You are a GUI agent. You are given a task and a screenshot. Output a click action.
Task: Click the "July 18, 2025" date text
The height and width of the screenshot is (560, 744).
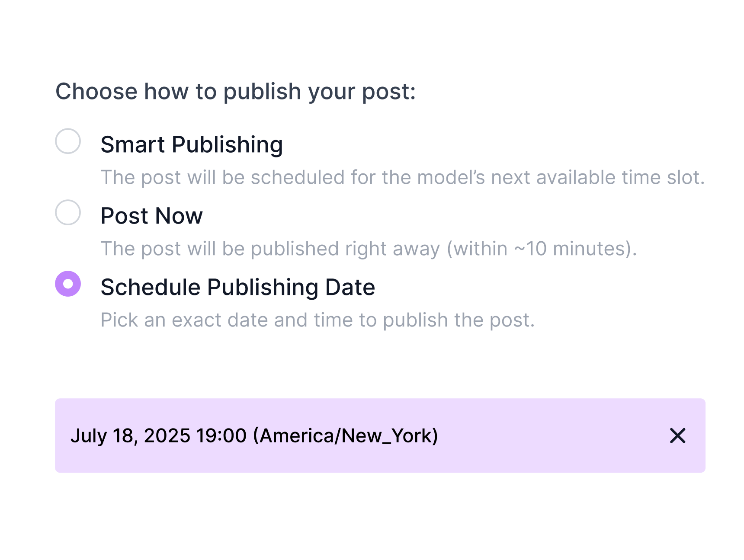click(x=130, y=435)
